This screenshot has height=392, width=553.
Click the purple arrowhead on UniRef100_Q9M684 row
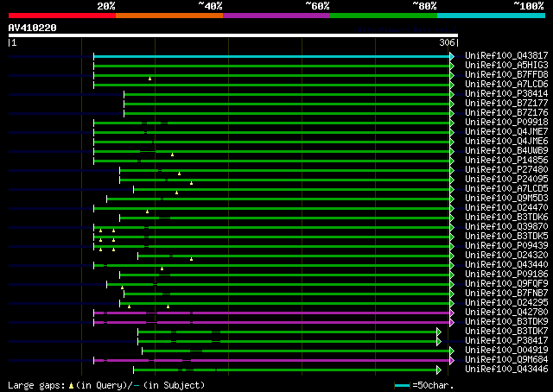[x=452, y=361]
